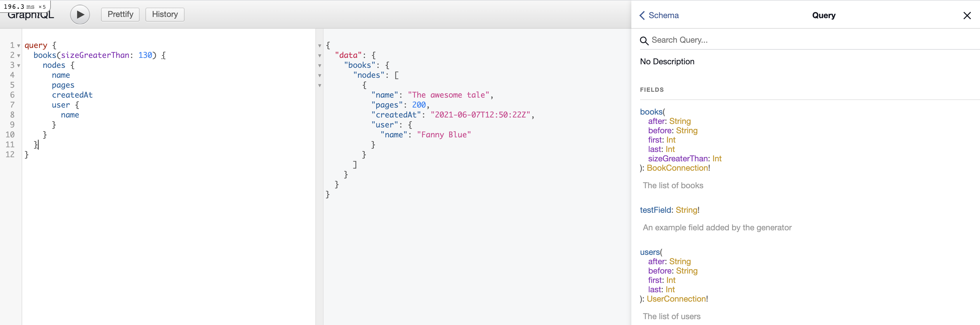
Task: Click the render timing badge at the top left
Action: pyautogui.click(x=25, y=6)
